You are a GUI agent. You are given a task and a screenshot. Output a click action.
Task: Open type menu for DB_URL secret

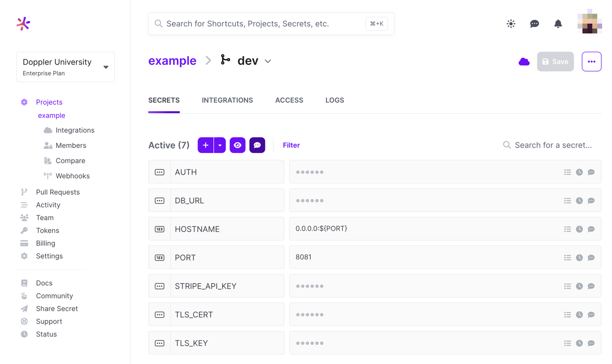point(160,201)
